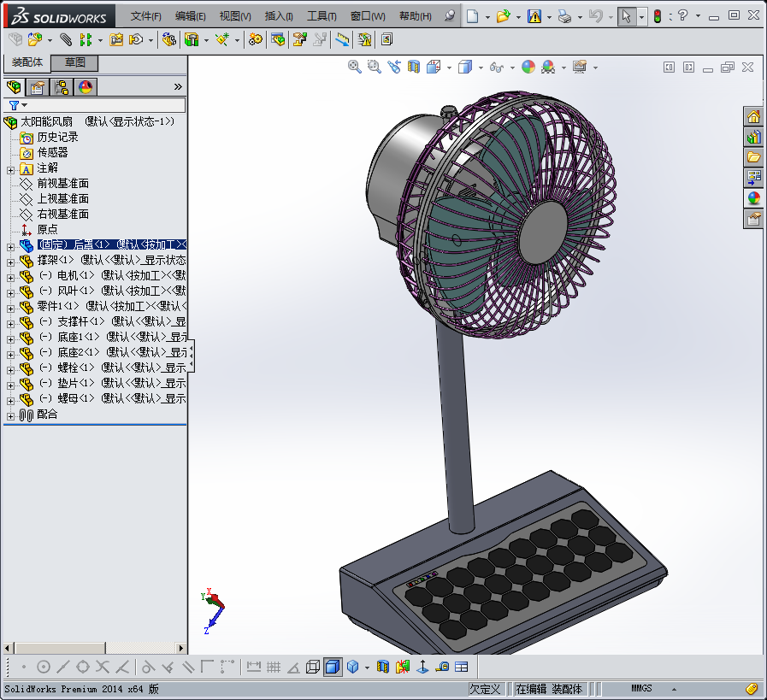Click the feature tree horizontal scrollbar
The width and height of the screenshot is (767, 700).
click(x=96, y=648)
